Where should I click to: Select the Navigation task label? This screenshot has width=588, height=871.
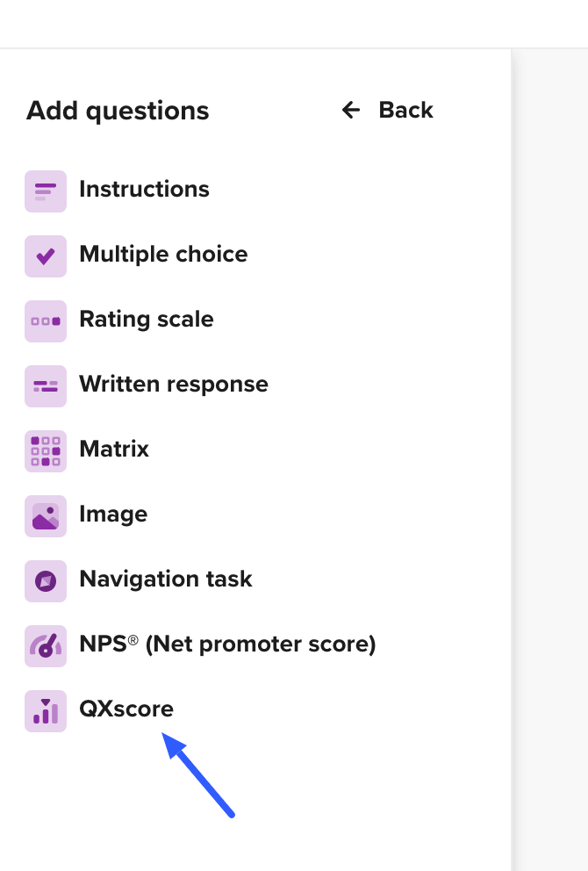coord(166,579)
